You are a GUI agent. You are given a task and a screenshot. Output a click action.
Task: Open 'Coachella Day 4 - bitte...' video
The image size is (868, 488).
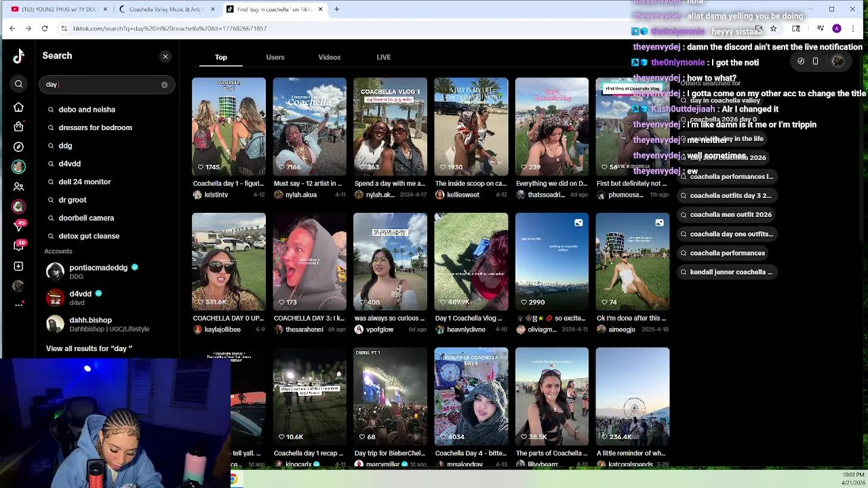click(x=471, y=396)
